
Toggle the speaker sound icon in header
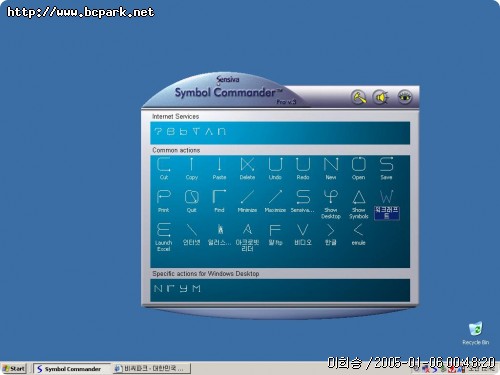tap(381, 97)
